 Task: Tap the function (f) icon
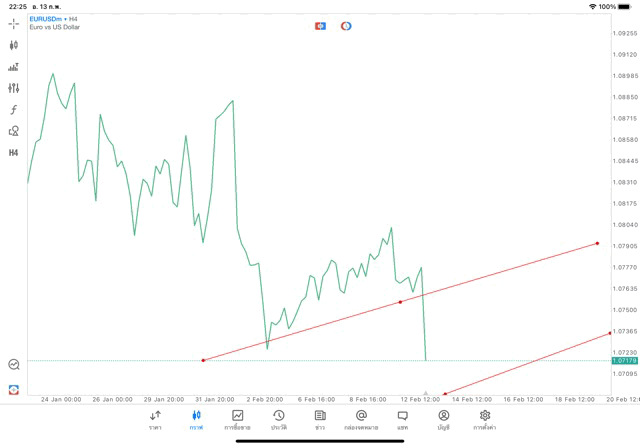click(14, 110)
